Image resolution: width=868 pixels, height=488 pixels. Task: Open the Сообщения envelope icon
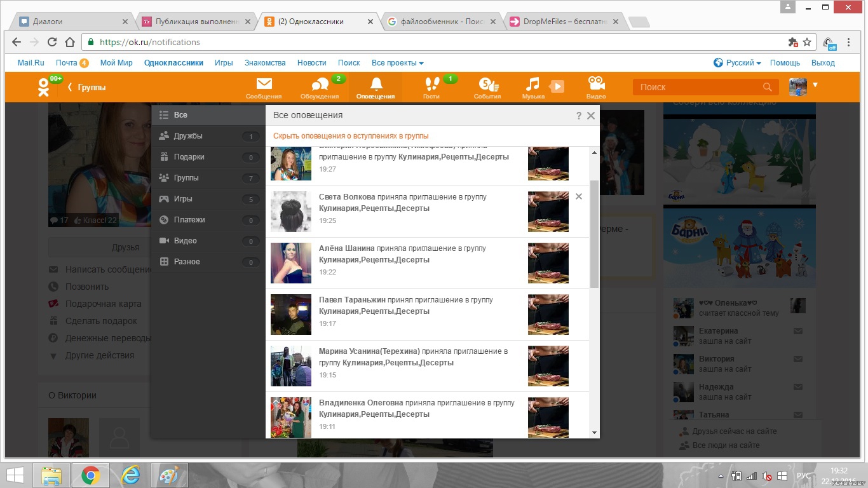pyautogui.click(x=264, y=84)
